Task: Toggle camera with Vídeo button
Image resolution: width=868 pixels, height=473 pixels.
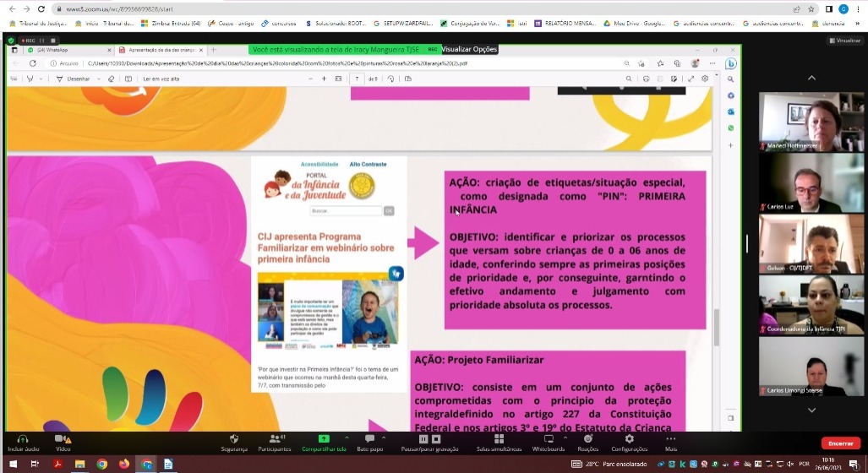Action: click(x=63, y=439)
